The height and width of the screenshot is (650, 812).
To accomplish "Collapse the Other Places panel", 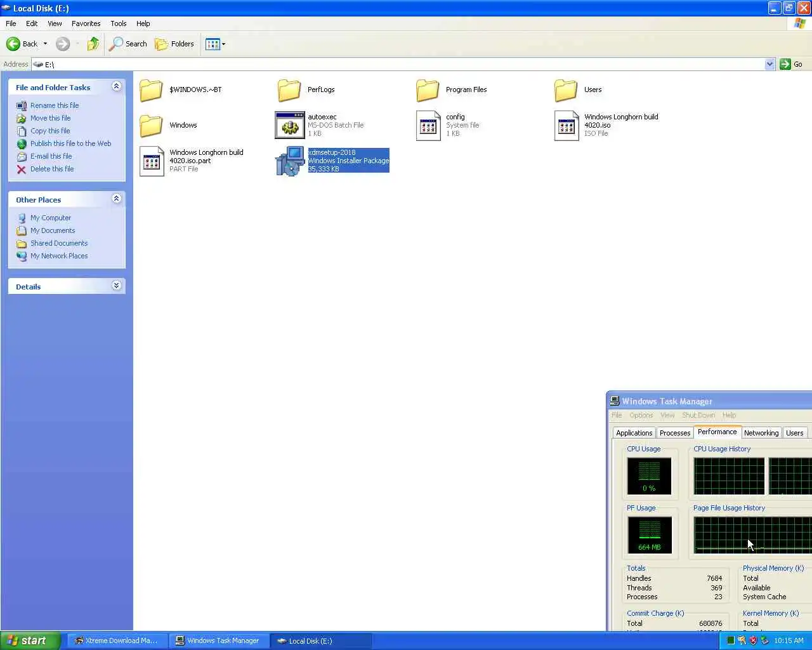I will [x=116, y=199].
